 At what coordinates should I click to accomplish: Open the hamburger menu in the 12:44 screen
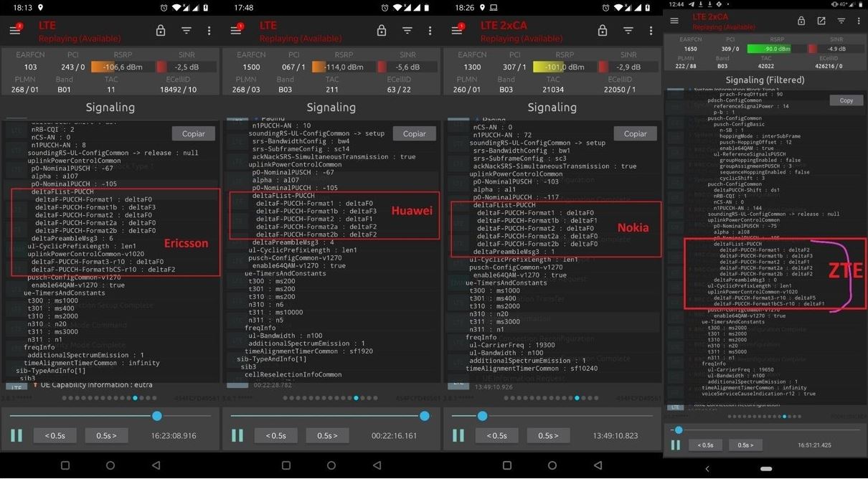tap(674, 21)
